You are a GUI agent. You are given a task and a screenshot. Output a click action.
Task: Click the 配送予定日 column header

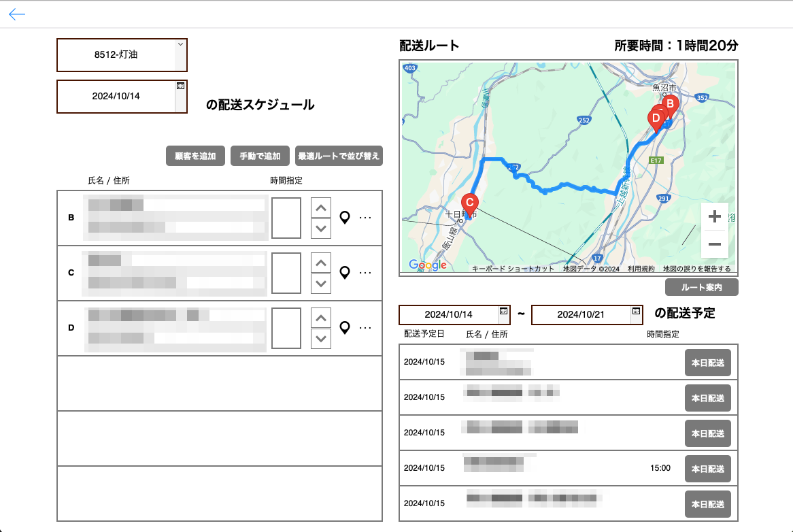point(424,334)
